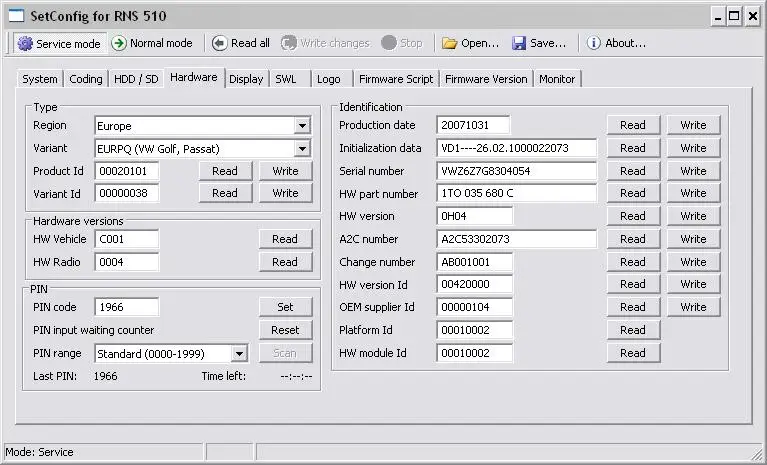767x465 pixels.
Task: Select the Monitor tab
Action: [557, 79]
